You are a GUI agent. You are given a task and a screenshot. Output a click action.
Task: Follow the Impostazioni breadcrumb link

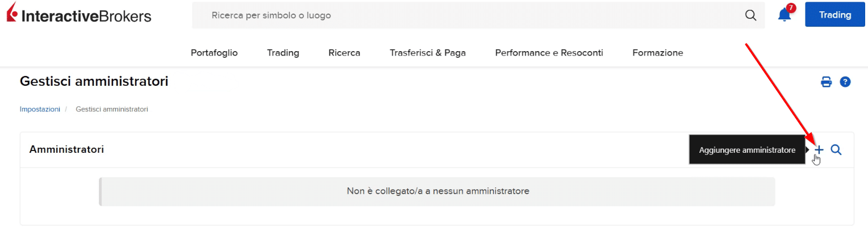tap(40, 109)
